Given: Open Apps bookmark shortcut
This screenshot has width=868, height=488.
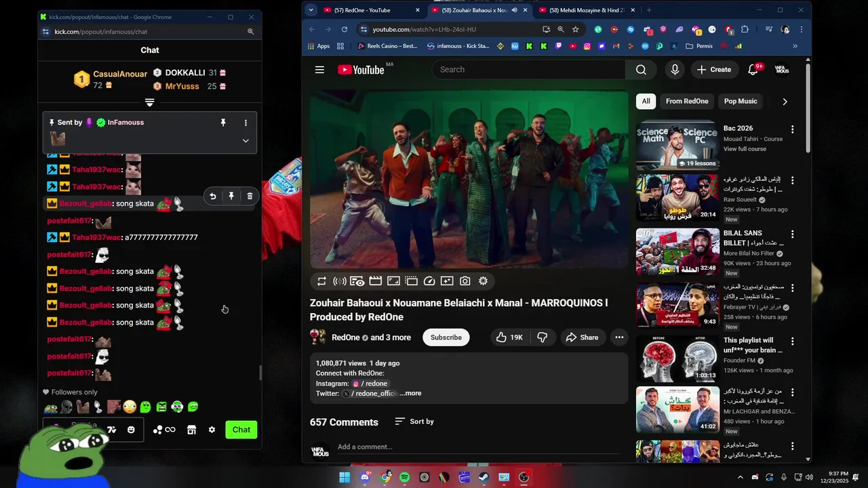Looking at the screenshot, I should tap(318, 46).
